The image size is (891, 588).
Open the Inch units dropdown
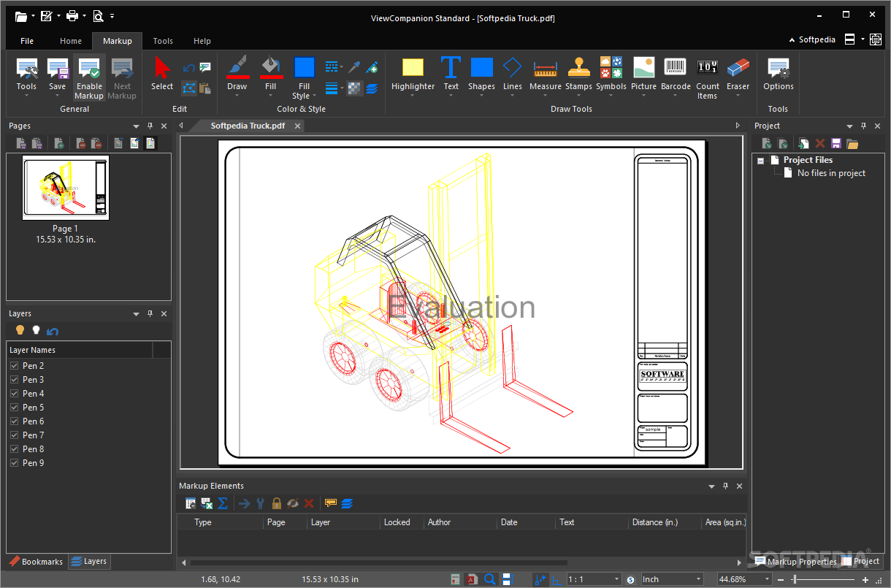click(x=698, y=579)
